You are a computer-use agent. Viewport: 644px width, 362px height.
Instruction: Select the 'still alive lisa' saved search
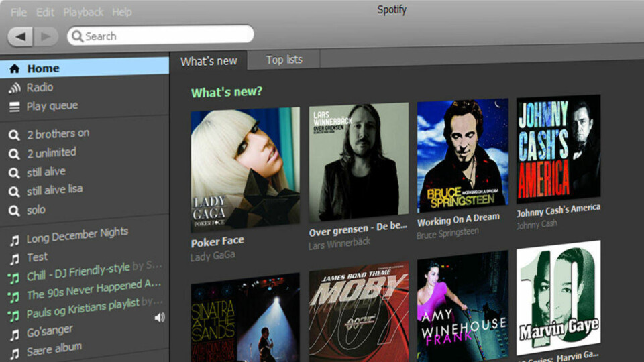pyautogui.click(x=54, y=190)
